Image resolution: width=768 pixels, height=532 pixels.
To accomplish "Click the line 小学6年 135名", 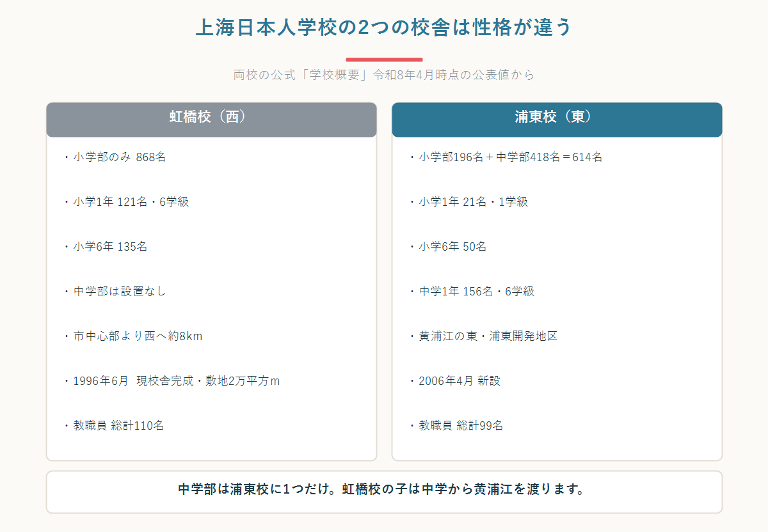I will tap(105, 246).
